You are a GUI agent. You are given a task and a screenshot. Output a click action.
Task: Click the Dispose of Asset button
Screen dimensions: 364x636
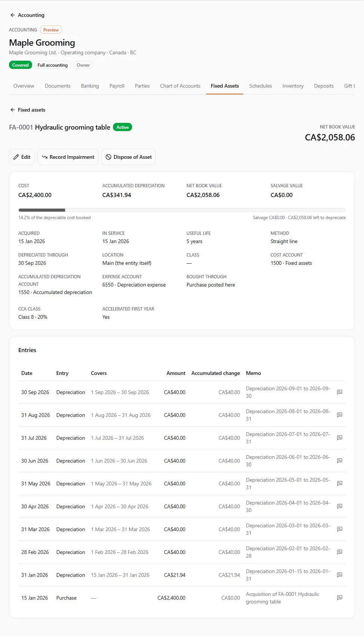click(x=128, y=157)
